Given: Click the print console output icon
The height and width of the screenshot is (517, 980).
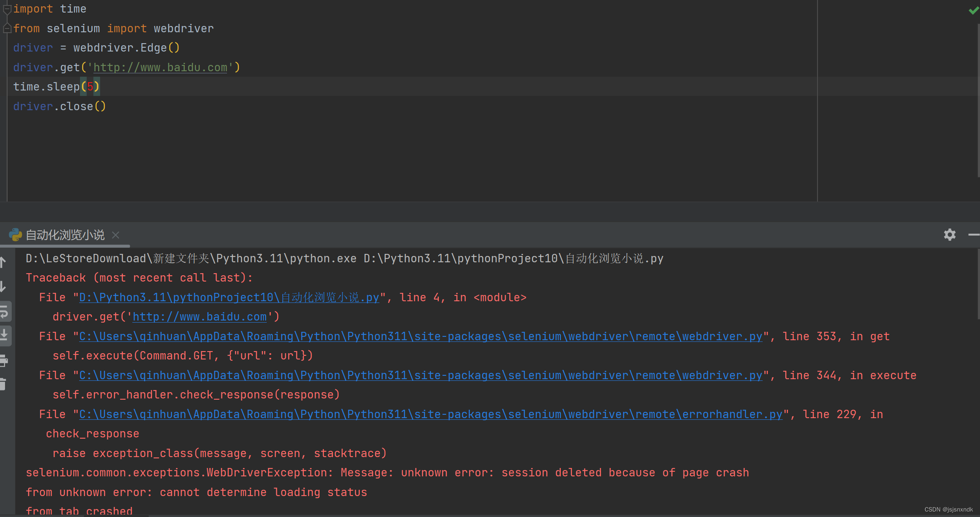Looking at the screenshot, I should coord(4,360).
